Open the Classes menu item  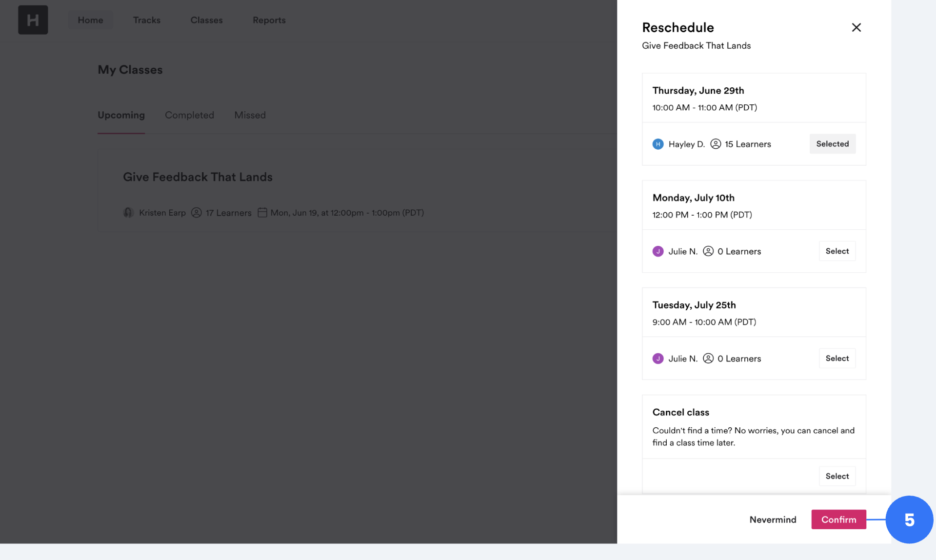coord(206,20)
